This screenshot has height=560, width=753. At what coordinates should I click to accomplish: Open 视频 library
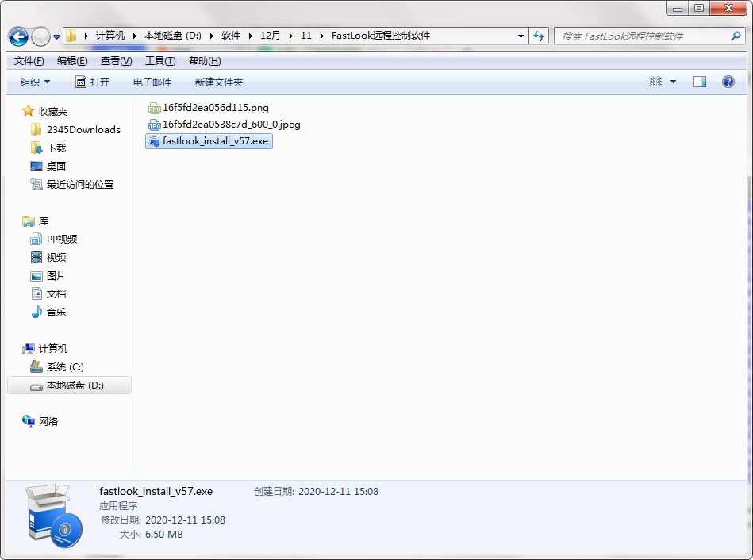[48, 258]
